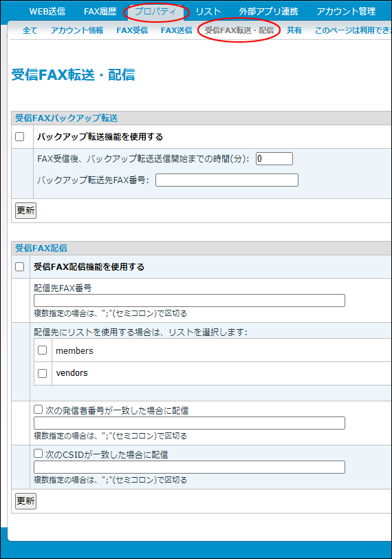The height and width of the screenshot is (559, 392).
Task: Select 受信FAX転送・配信 sub-menu
Action: [x=239, y=30]
